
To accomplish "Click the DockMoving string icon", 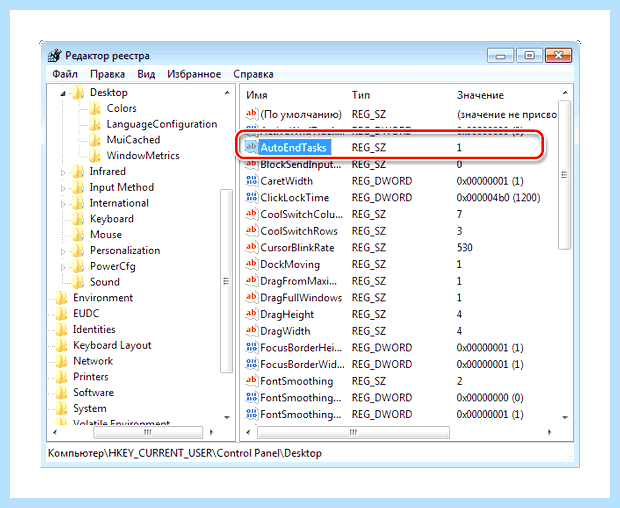I will tap(251, 264).
